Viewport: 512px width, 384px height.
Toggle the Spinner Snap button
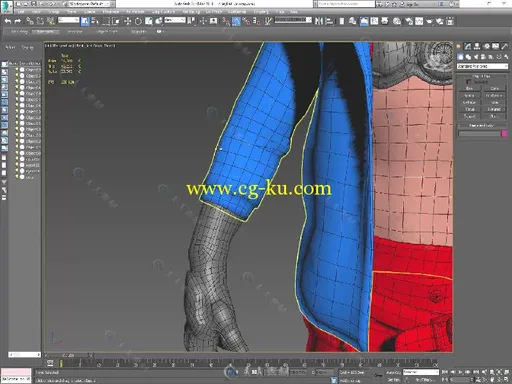pyautogui.click(x=257, y=21)
